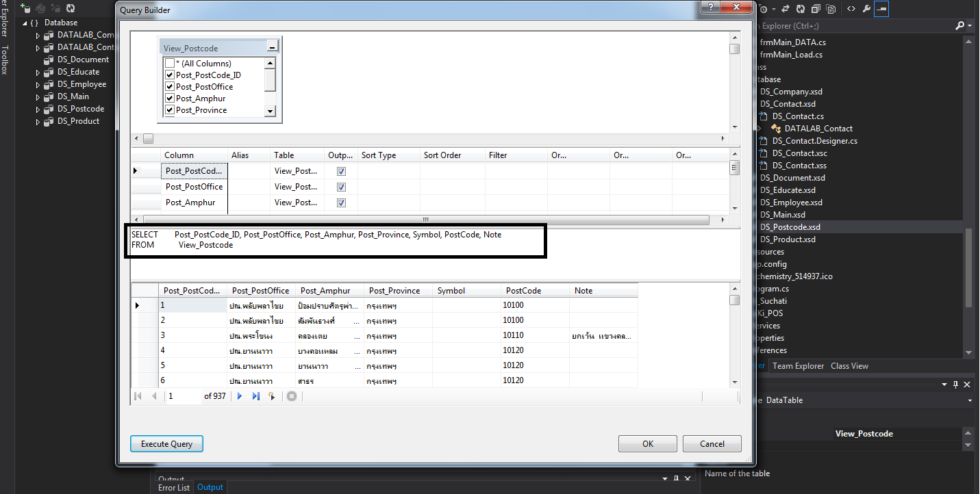Click OK to confirm the query
The image size is (980, 494).
tap(647, 444)
